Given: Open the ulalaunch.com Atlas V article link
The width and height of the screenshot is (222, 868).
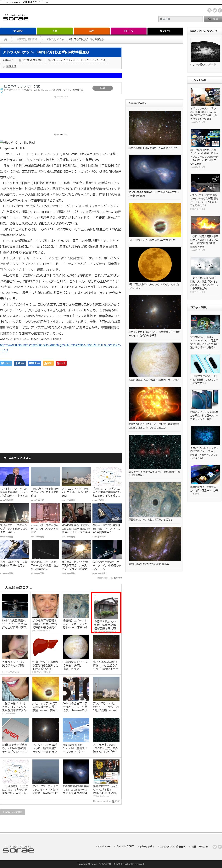Looking at the screenshot, I should (60, 345).
